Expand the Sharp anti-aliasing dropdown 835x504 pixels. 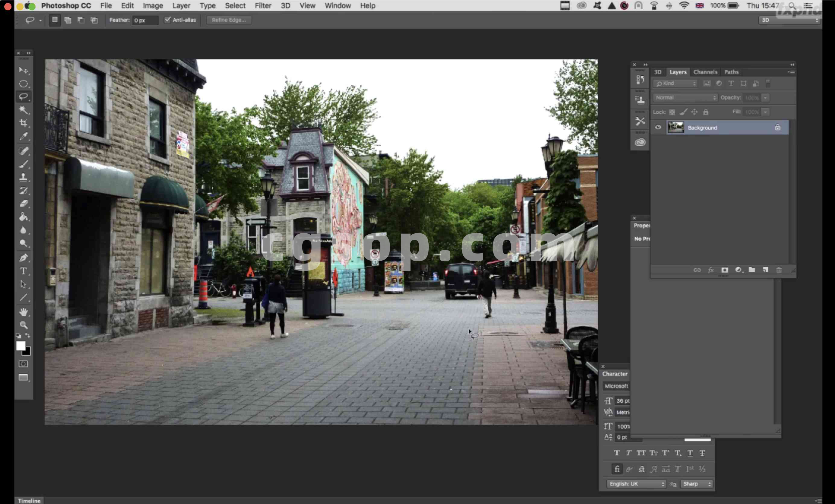click(697, 484)
